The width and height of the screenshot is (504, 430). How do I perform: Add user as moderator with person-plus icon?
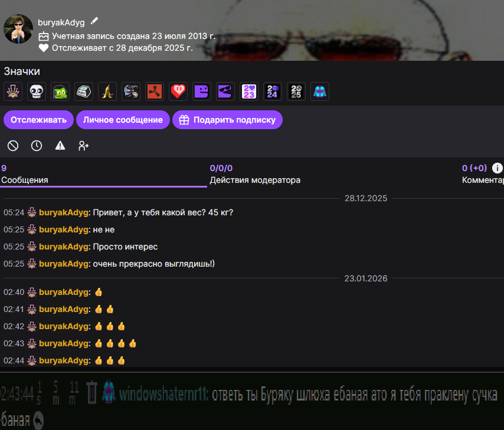(x=83, y=145)
